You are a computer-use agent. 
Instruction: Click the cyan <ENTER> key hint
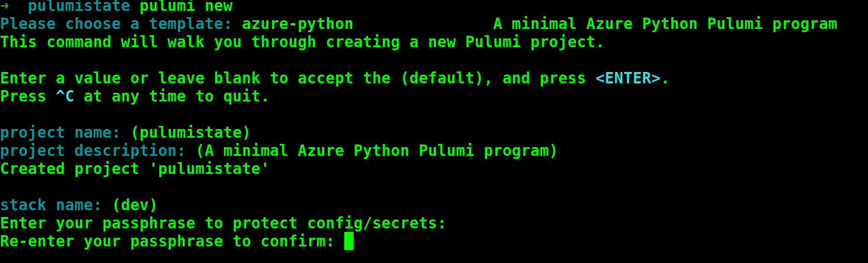click(x=628, y=78)
